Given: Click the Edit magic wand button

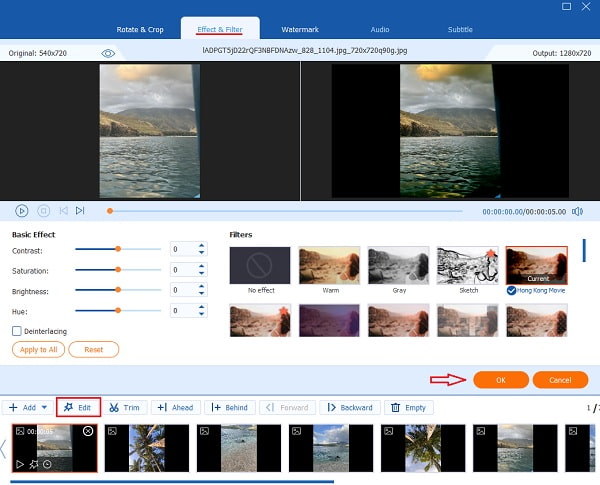Looking at the screenshot, I should (78, 407).
